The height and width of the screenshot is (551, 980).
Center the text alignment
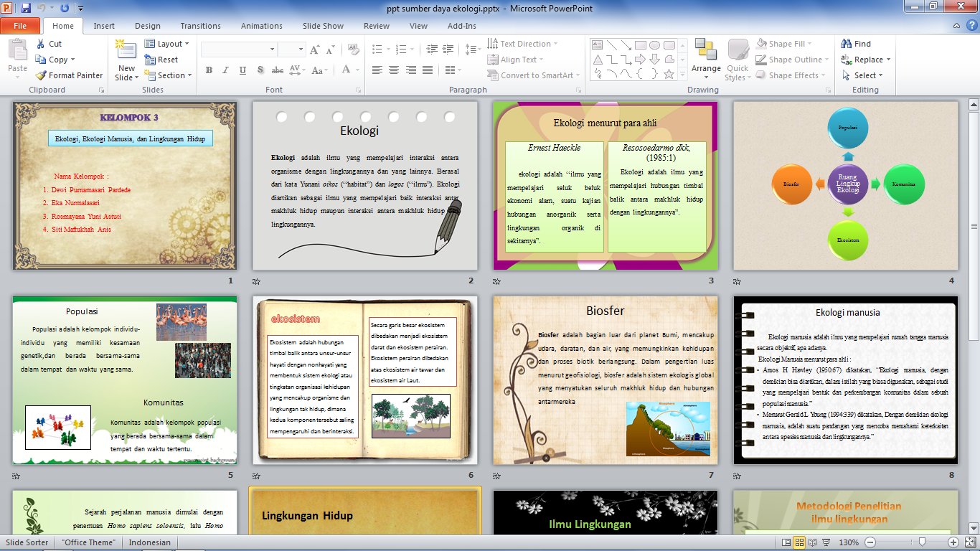click(x=393, y=70)
